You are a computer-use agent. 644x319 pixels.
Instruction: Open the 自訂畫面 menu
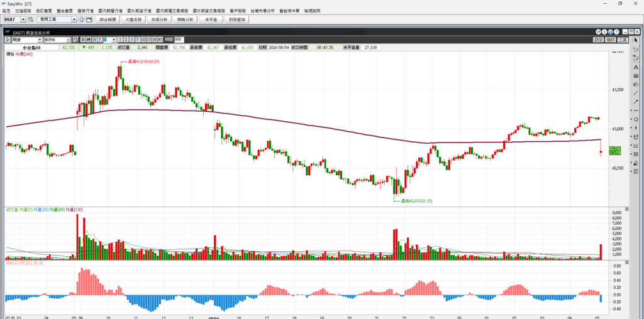[43, 10]
